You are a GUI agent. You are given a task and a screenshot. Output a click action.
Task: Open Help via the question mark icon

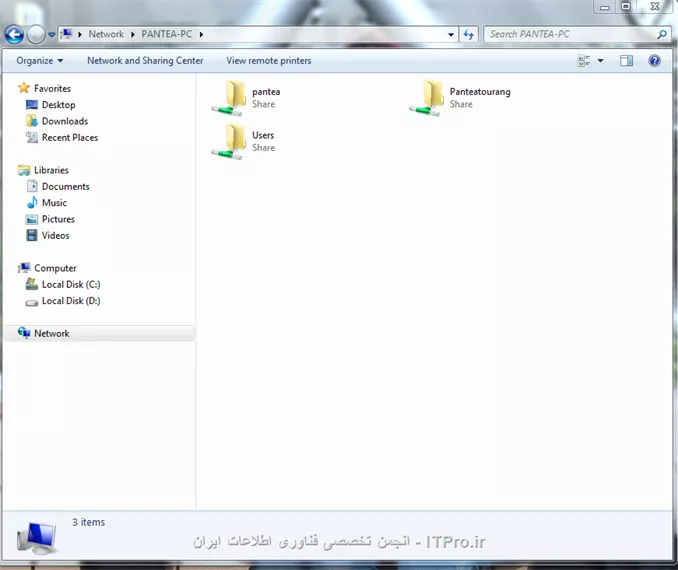point(654,61)
